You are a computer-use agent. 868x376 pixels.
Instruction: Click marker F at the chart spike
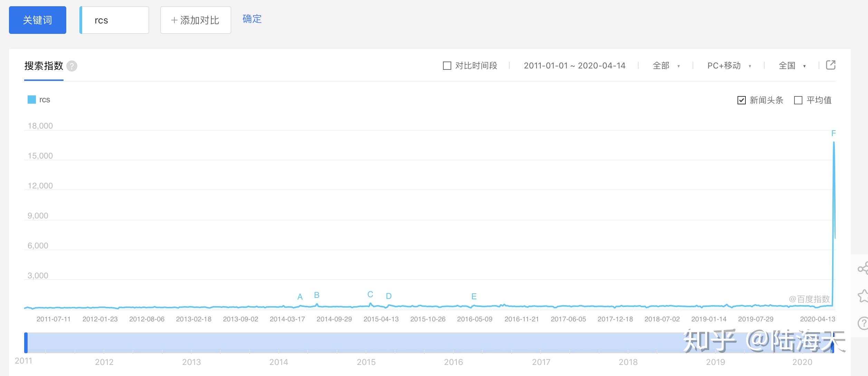[834, 133]
